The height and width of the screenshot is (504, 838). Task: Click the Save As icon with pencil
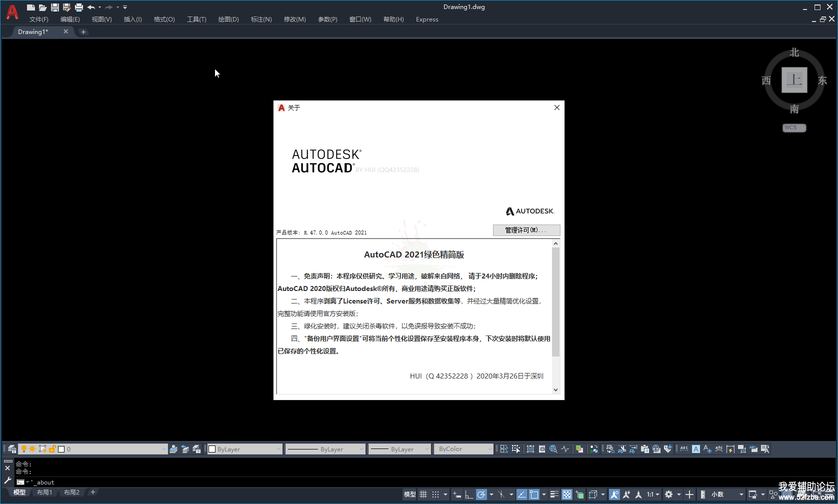click(67, 7)
